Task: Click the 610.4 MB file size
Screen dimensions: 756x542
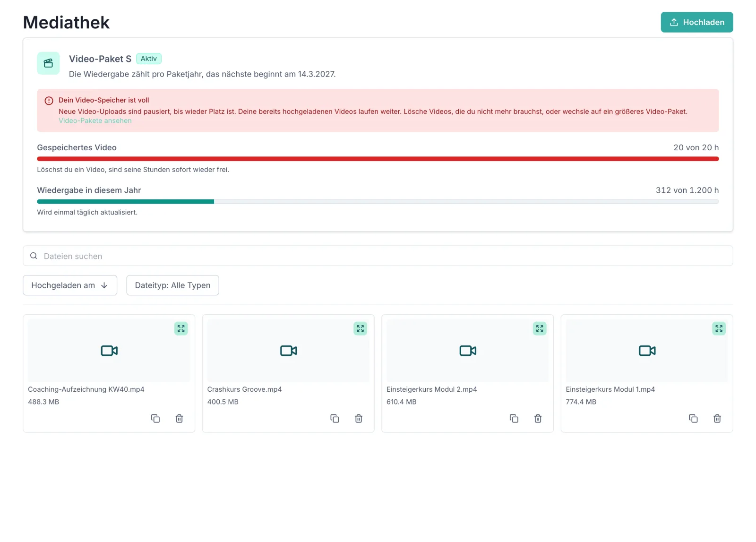Action: [x=402, y=402]
